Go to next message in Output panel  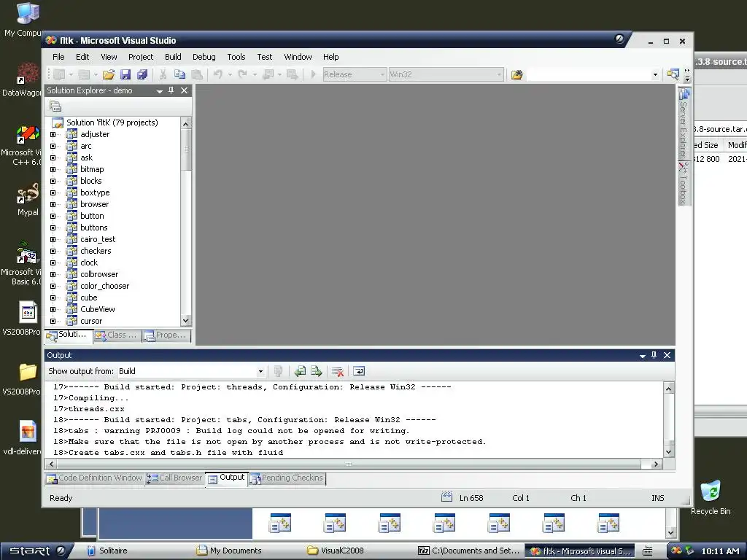click(317, 371)
